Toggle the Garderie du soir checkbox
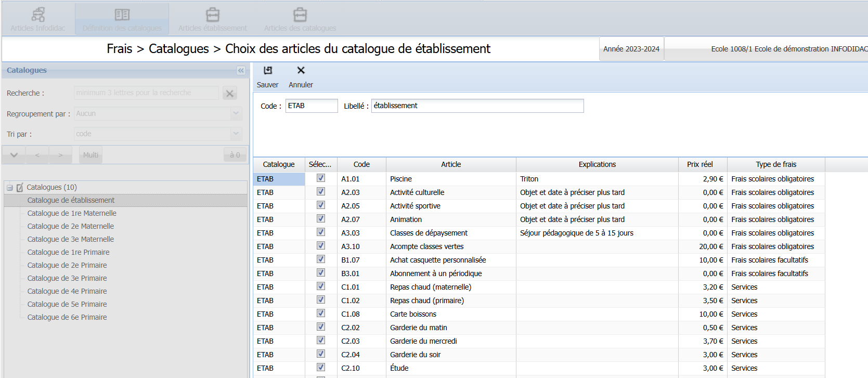Viewport: 868px width, 378px height. click(x=321, y=354)
